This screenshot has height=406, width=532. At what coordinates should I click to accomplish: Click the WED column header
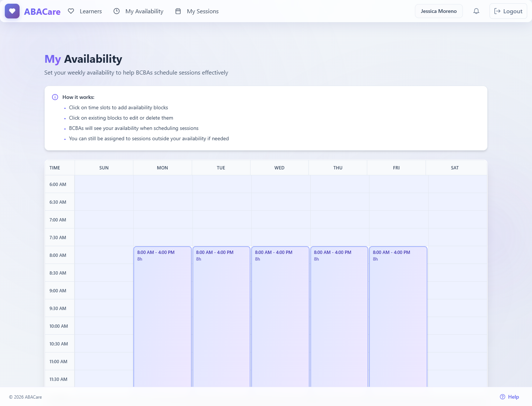click(279, 168)
